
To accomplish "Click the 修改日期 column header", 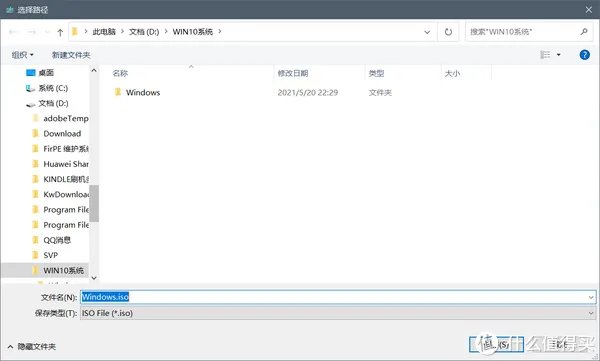I will coord(293,73).
